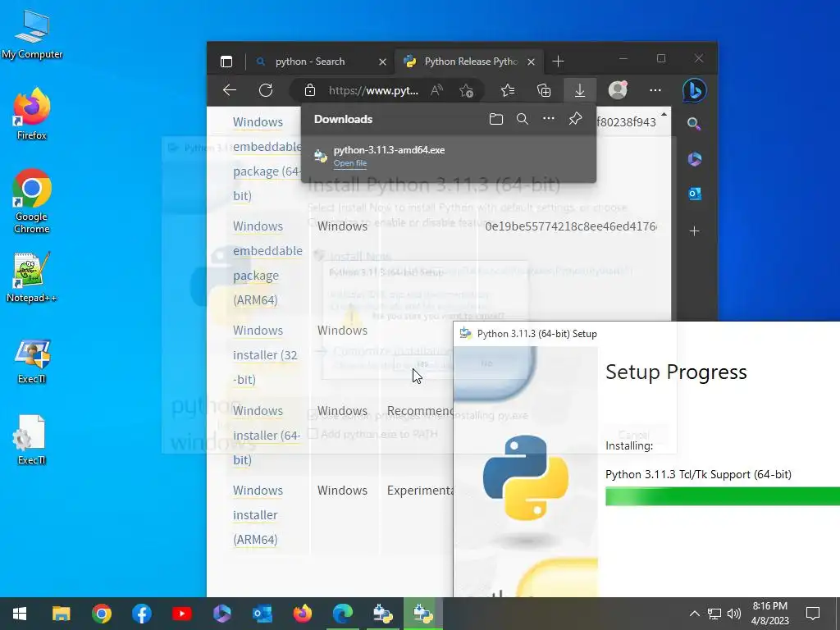This screenshot has height=630, width=840.
Task: Pin the Downloads panel
Action: pyautogui.click(x=575, y=118)
